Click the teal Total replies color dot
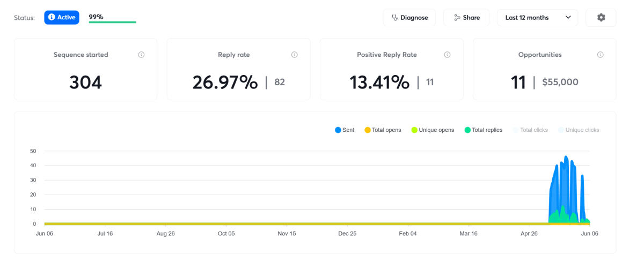This screenshot has width=644, height=260. (x=467, y=130)
